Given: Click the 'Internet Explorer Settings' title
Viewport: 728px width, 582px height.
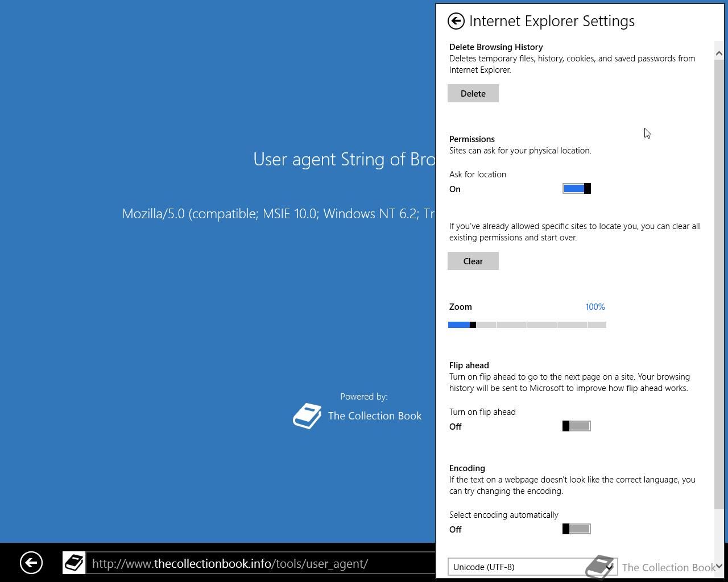Looking at the screenshot, I should click(552, 21).
